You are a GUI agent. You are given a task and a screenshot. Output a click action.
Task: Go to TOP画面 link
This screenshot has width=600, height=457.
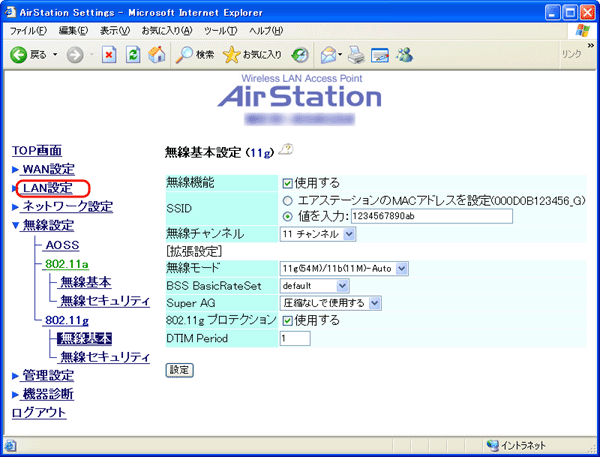click(x=37, y=150)
